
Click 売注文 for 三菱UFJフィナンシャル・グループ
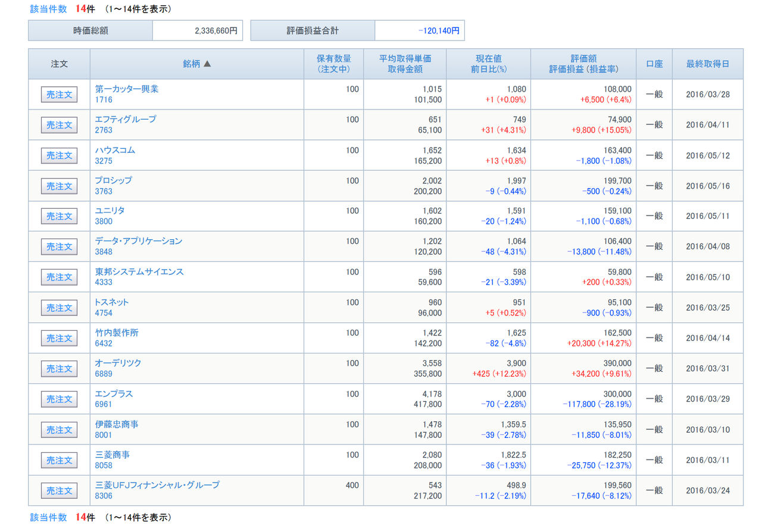pos(59,491)
